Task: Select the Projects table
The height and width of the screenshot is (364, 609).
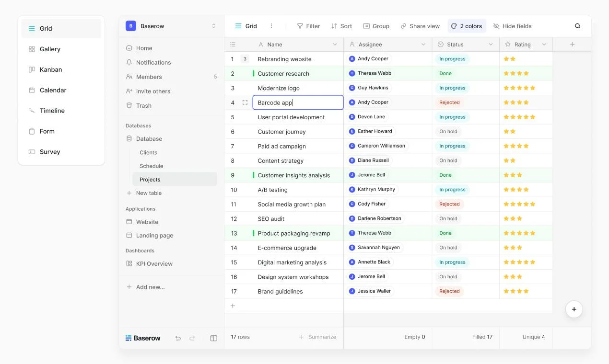Action: point(175,179)
